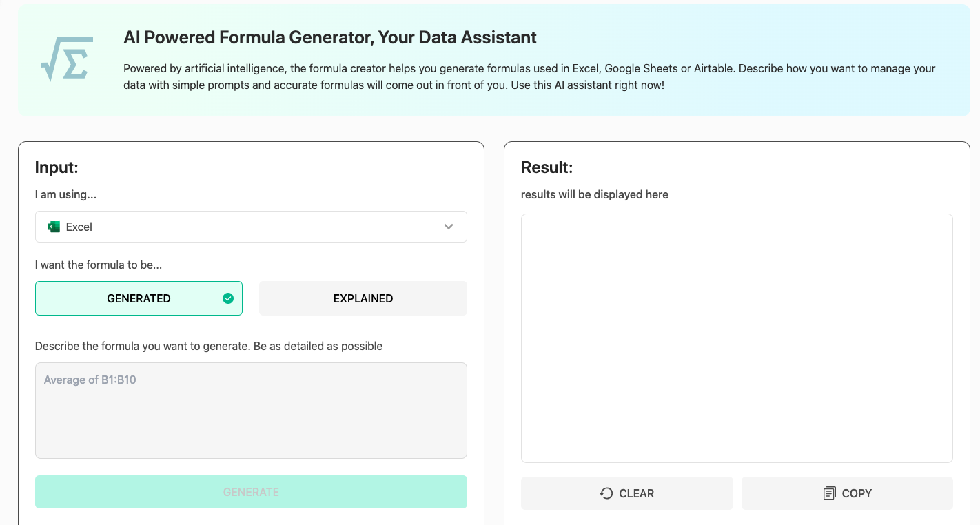Click the circular arrow icon beside CLEAR
Viewport: 980px width, 525px height.
pyautogui.click(x=606, y=493)
